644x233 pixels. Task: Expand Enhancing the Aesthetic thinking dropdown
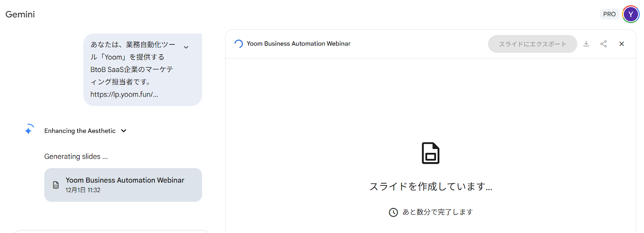pos(124,131)
